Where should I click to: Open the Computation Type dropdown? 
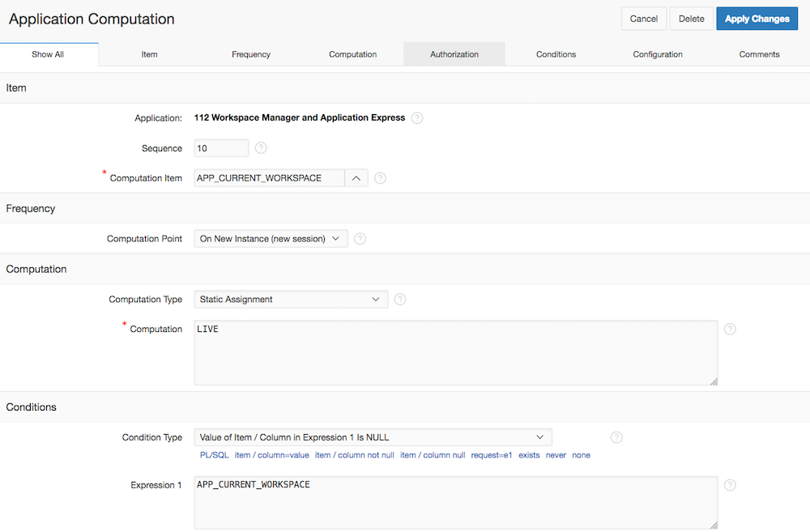pyautogui.click(x=291, y=300)
